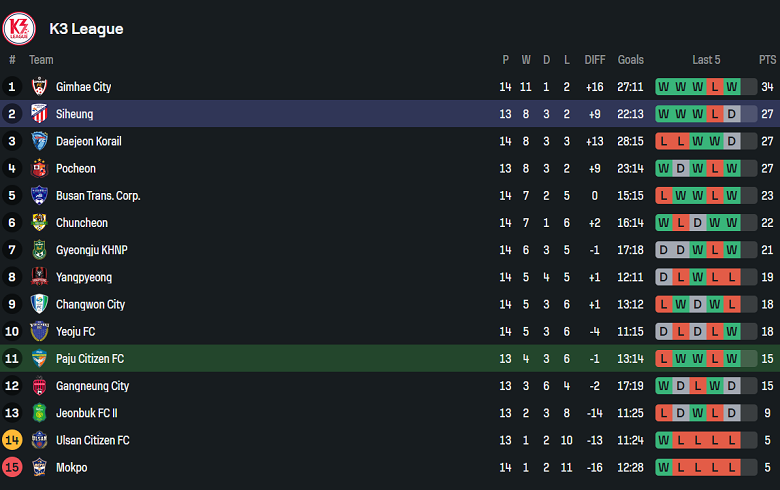Screen dimensions: 780x490
Task: Click the Goals column header
Action: pos(630,60)
